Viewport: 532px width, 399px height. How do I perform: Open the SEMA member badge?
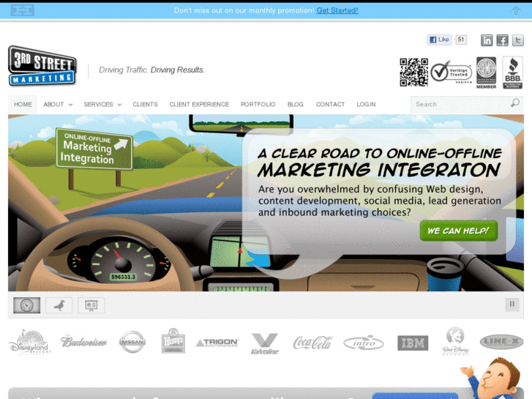[x=486, y=72]
